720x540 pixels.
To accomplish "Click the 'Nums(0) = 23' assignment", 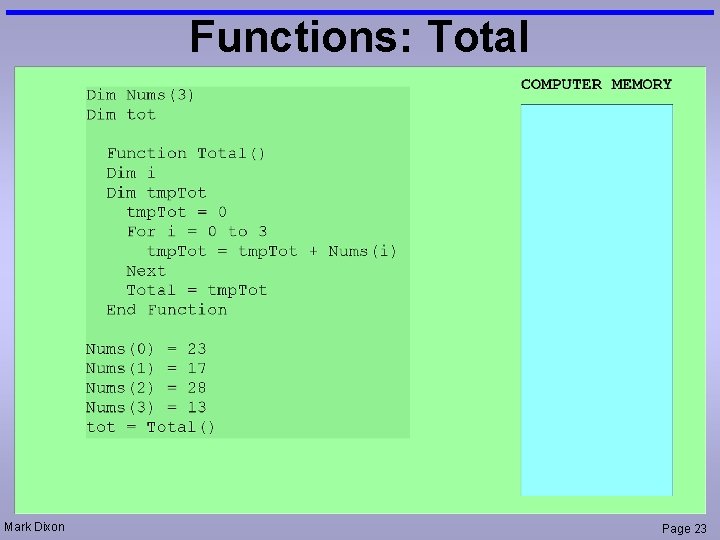I will (146, 349).
